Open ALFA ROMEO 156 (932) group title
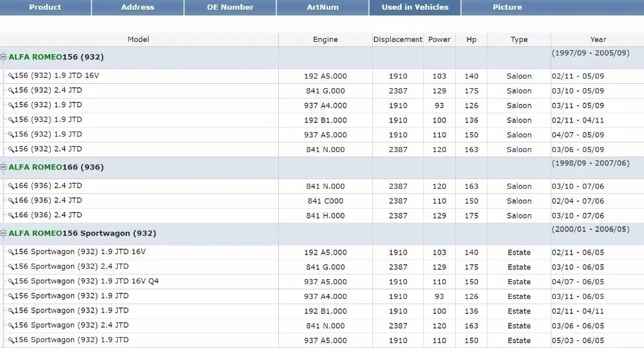The height and width of the screenshot is (348, 644). coord(56,57)
